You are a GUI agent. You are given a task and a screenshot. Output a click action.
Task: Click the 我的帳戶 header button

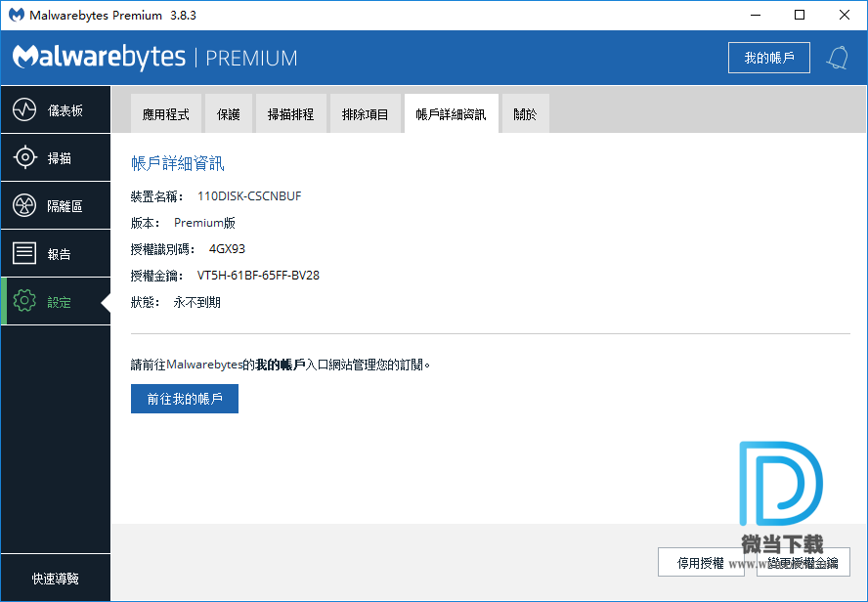pos(769,58)
